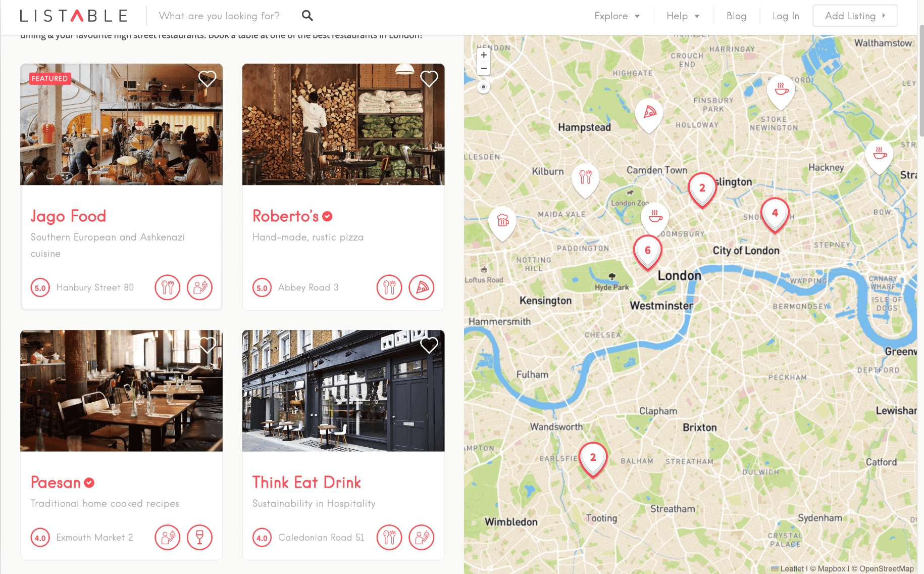This screenshot has height=574, width=924.
Task: Open coffee cup marker near Hackney
Action: [x=880, y=156]
